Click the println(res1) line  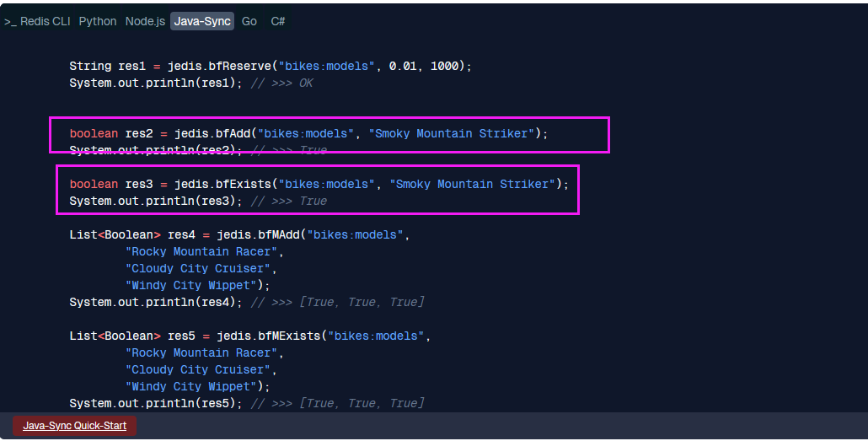pyautogui.click(x=191, y=83)
